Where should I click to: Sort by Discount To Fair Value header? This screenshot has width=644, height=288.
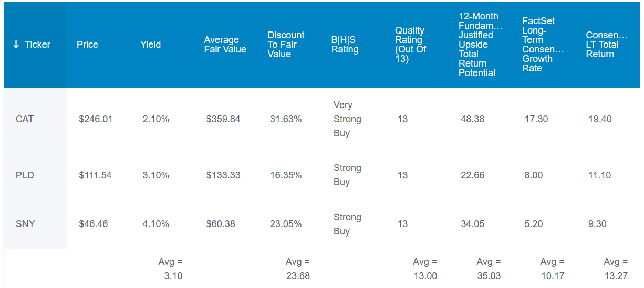click(x=286, y=45)
